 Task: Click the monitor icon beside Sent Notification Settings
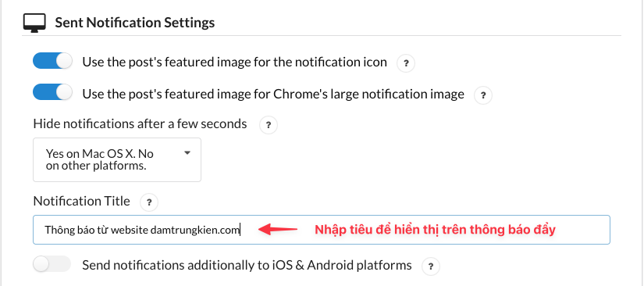(x=34, y=23)
